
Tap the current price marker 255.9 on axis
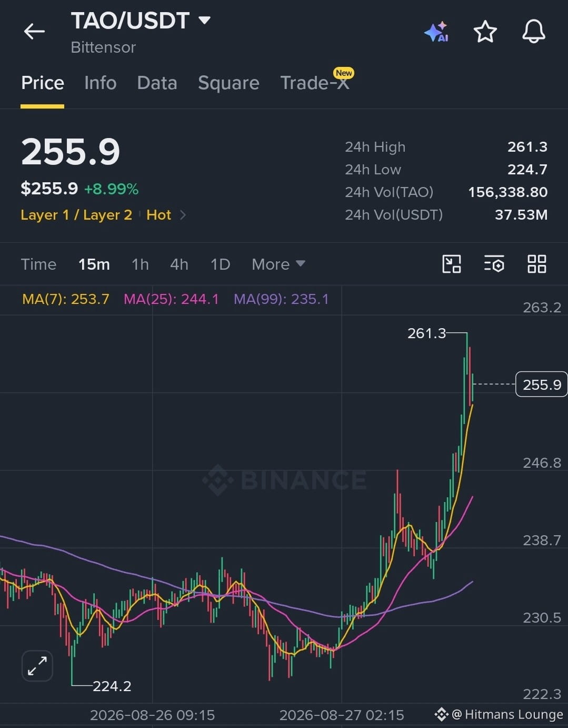click(542, 385)
